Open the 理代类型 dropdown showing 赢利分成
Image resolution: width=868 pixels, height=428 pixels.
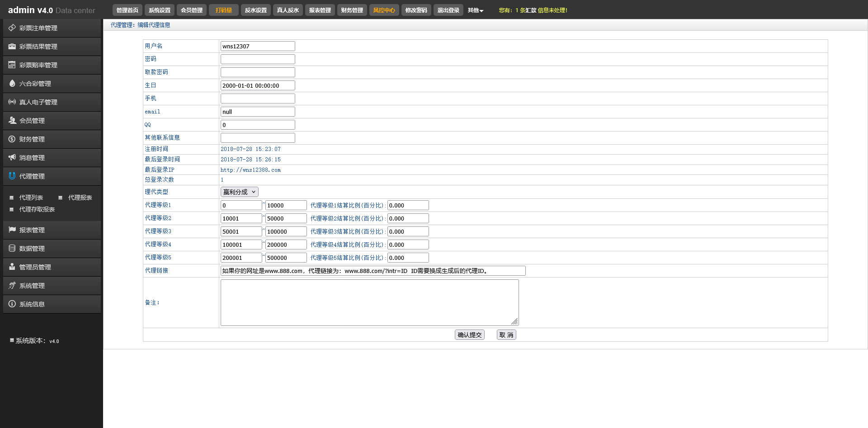(x=239, y=192)
